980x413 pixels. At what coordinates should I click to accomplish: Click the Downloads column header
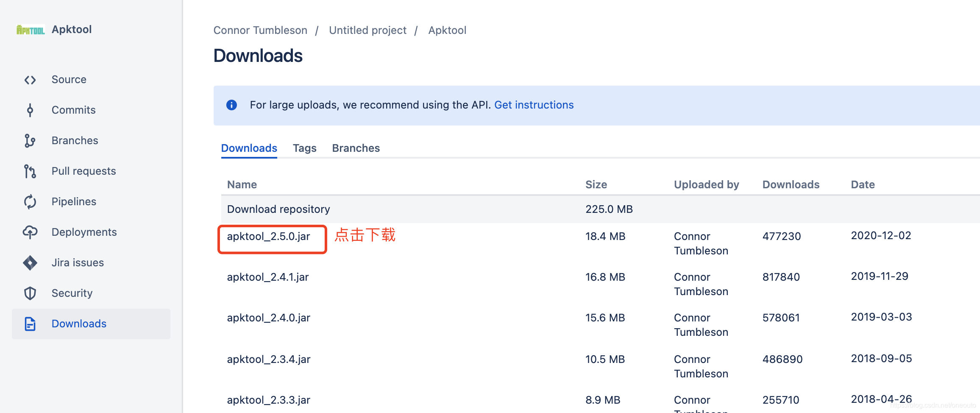point(791,184)
